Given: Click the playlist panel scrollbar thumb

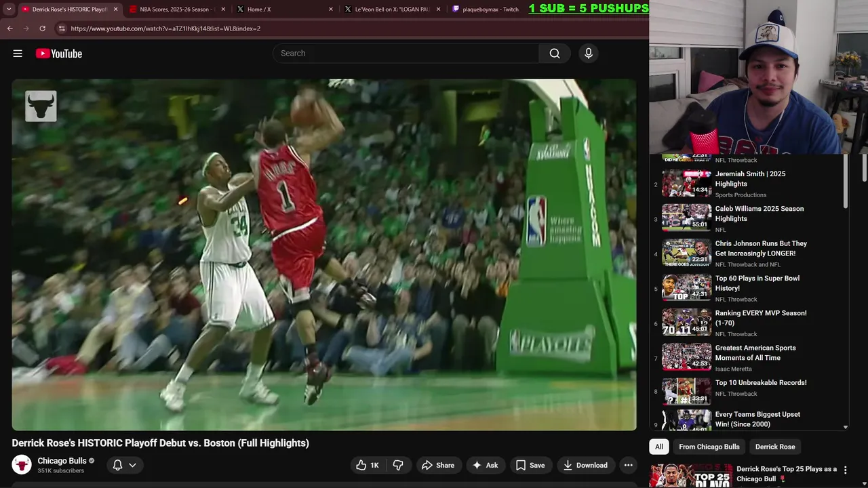Looking at the screenshot, I should coord(846,181).
